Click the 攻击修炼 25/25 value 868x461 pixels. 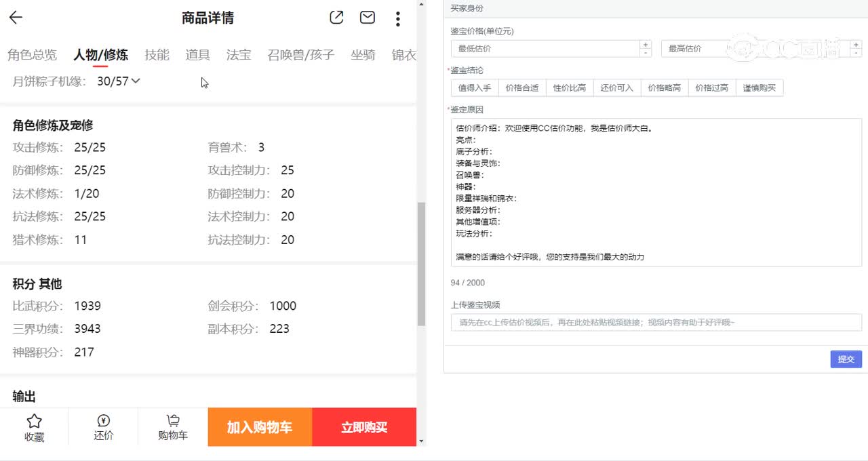[90, 147]
